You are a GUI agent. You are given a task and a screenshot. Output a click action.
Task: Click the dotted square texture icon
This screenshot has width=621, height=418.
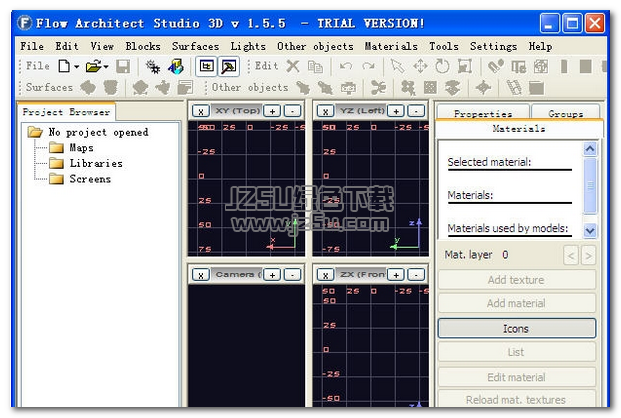[x=431, y=88]
